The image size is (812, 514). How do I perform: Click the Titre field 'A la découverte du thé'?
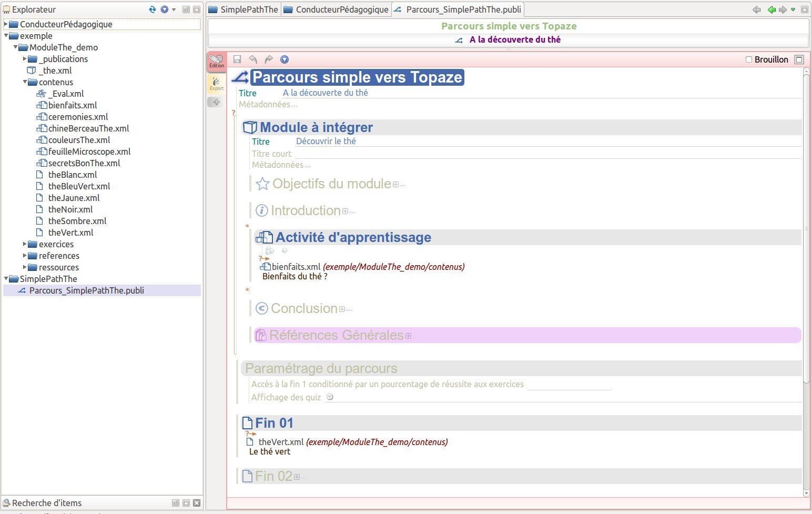click(x=542, y=93)
